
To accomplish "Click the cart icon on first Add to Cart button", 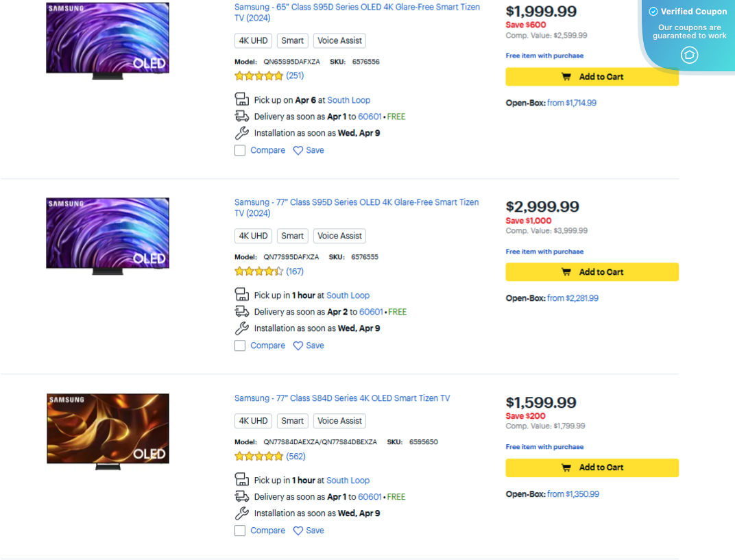I will 566,77.
